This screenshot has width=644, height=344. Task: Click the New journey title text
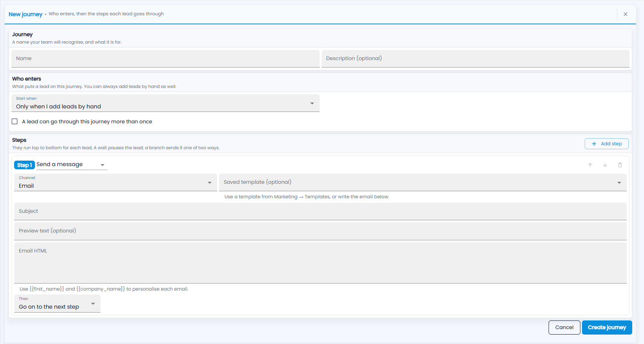point(26,14)
